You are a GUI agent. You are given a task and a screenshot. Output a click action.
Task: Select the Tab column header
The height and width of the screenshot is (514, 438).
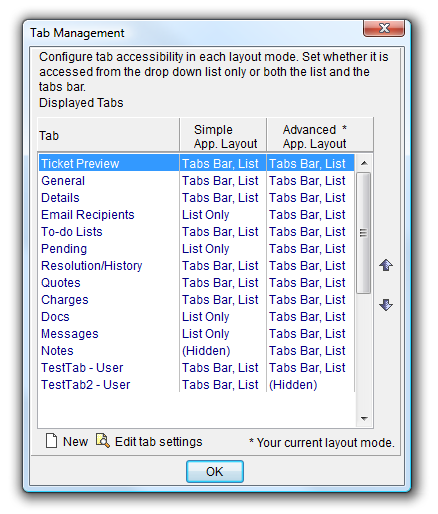(x=109, y=135)
